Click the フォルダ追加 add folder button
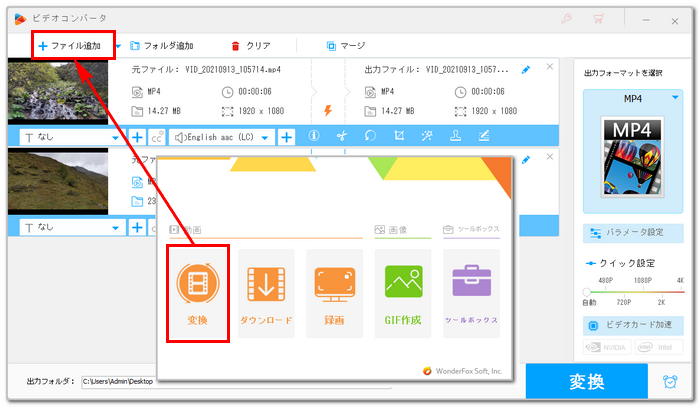700x407 pixels. pyautogui.click(x=162, y=46)
